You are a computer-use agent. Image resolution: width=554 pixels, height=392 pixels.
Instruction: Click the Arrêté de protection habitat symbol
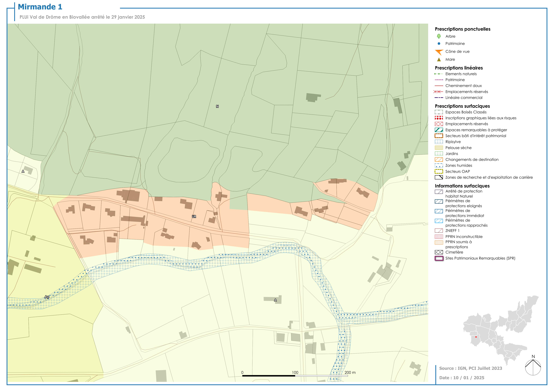pos(439,192)
